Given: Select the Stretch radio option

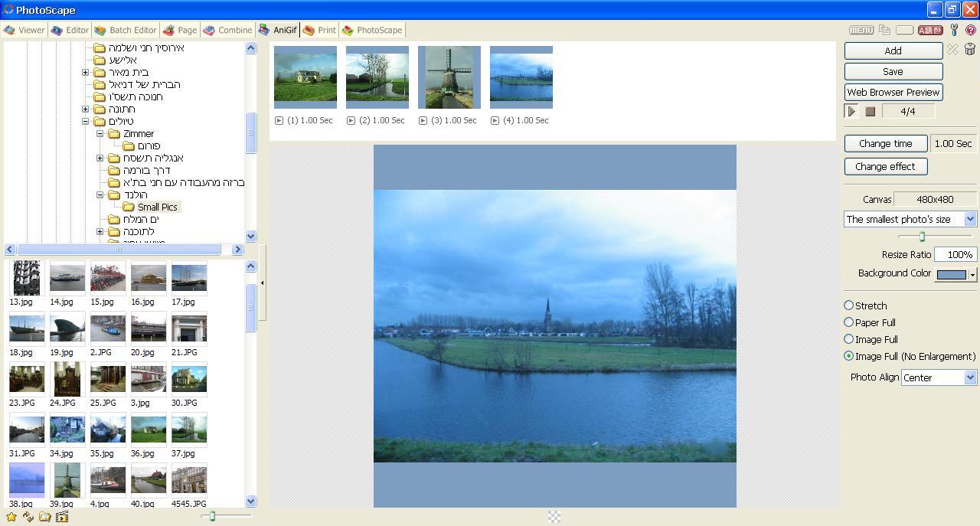Looking at the screenshot, I should [848, 305].
